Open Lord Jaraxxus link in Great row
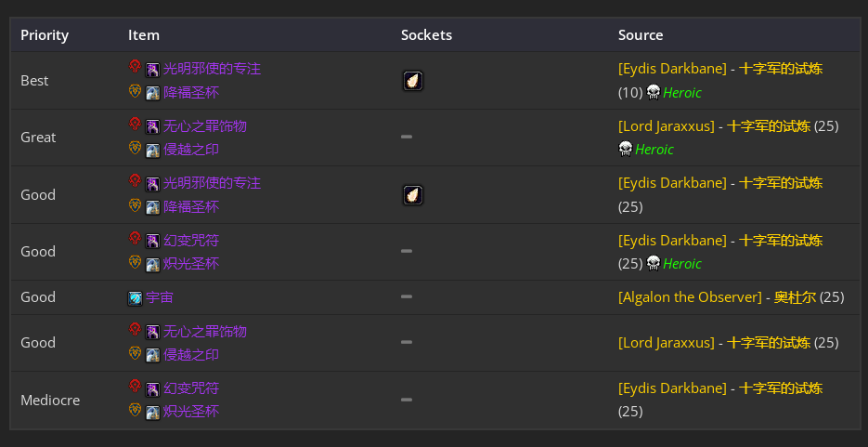The height and width of the screenshot is (447, 868). [666, 126]
